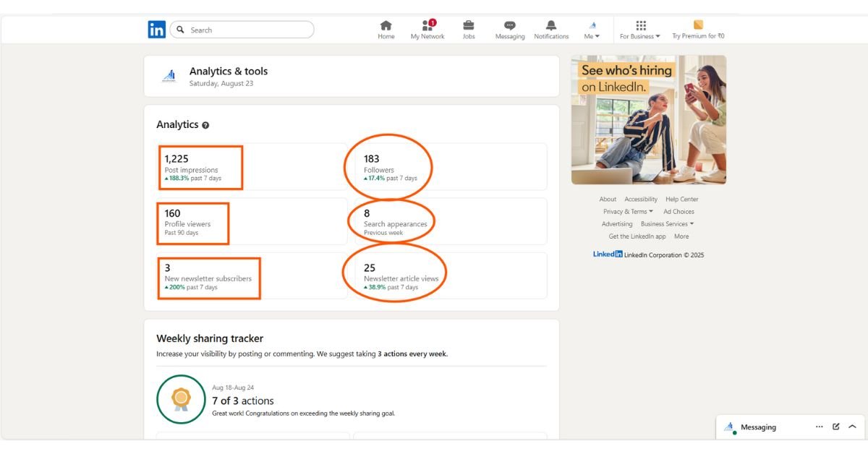The width and height of the screenshot is (868, 454).
Task: Click the Advertising footer link
Action: tap(617, 224)
